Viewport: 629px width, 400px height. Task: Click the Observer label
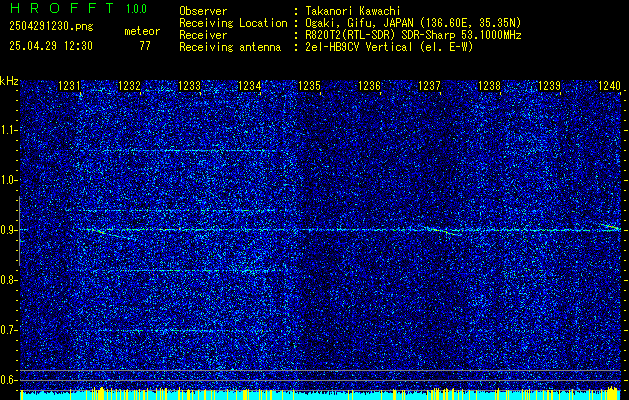click(203, 12)
